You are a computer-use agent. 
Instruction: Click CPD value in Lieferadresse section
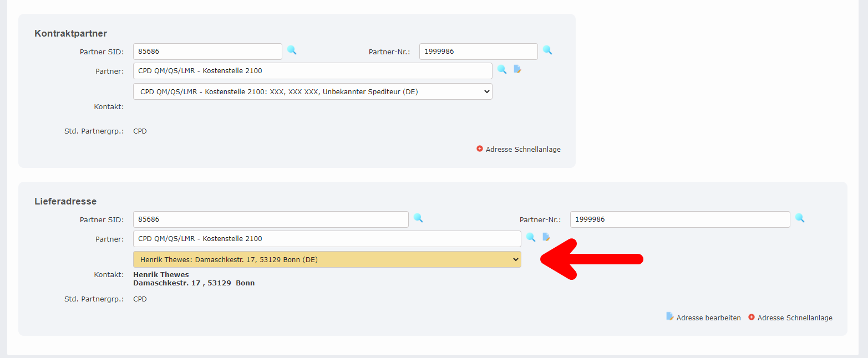[x=140, y=299]
